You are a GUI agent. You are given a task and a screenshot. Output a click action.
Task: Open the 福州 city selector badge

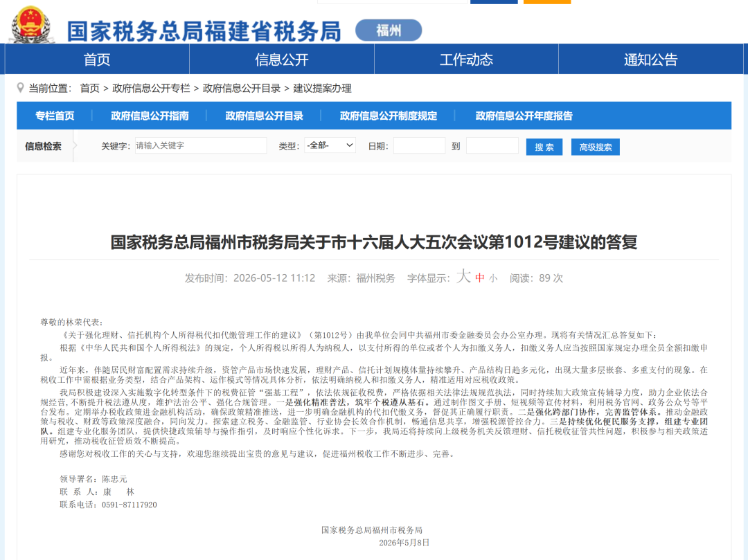389,30
